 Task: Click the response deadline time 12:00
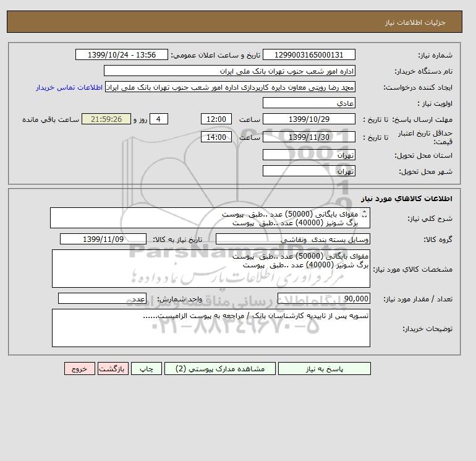(x=216, y=119)
